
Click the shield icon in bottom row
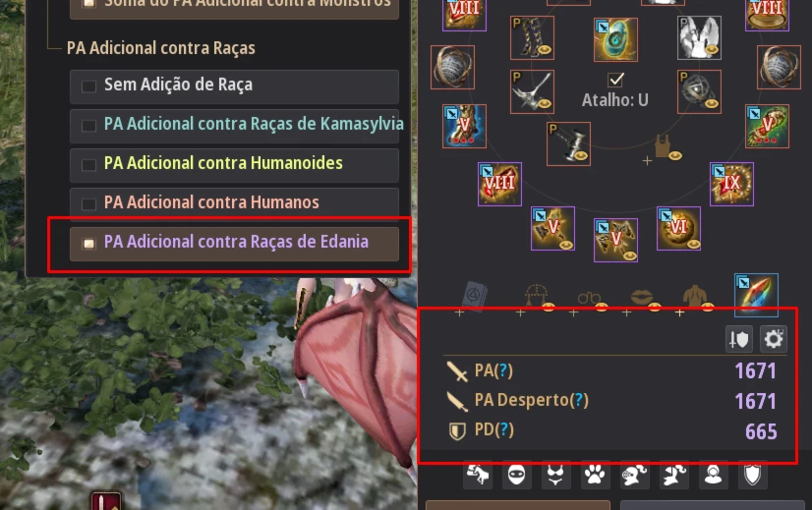click(752, 475)
